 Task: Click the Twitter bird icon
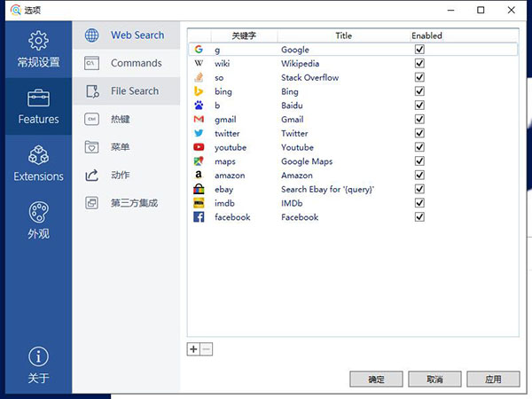199,134
